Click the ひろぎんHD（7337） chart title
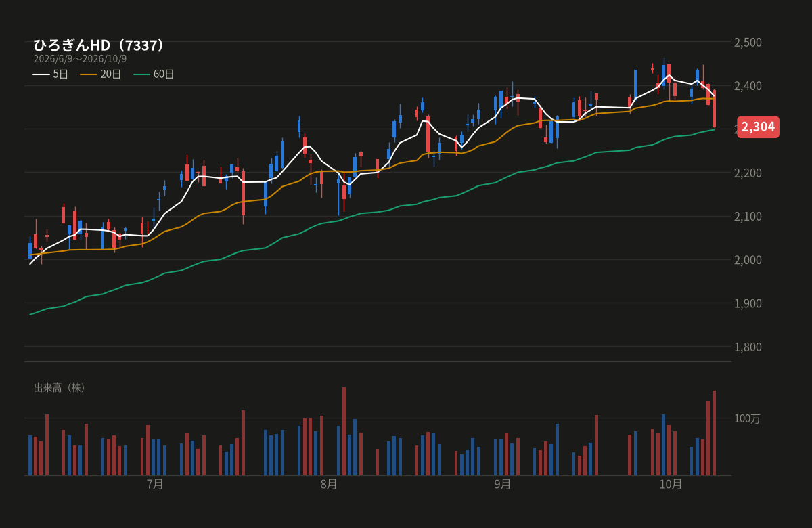 [x=99, y=45]
